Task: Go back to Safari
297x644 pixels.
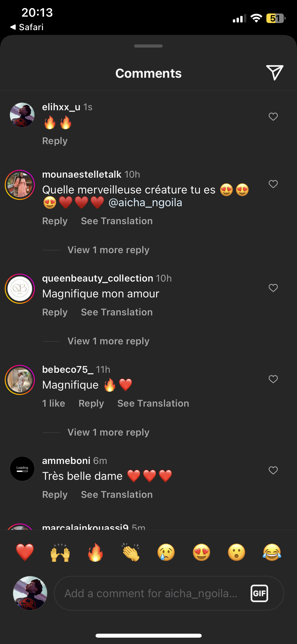Action: [x=27, y=27]
